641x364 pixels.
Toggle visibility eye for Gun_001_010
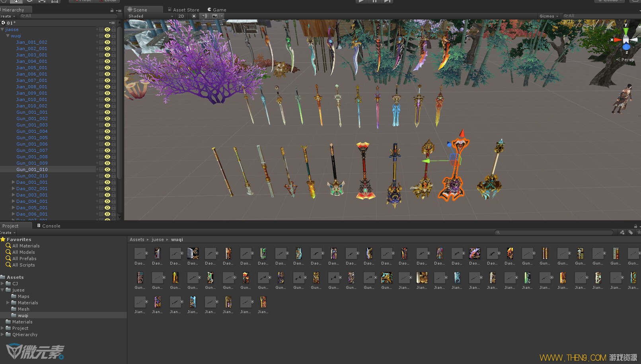pyautogui.click(x=107, y=169)
